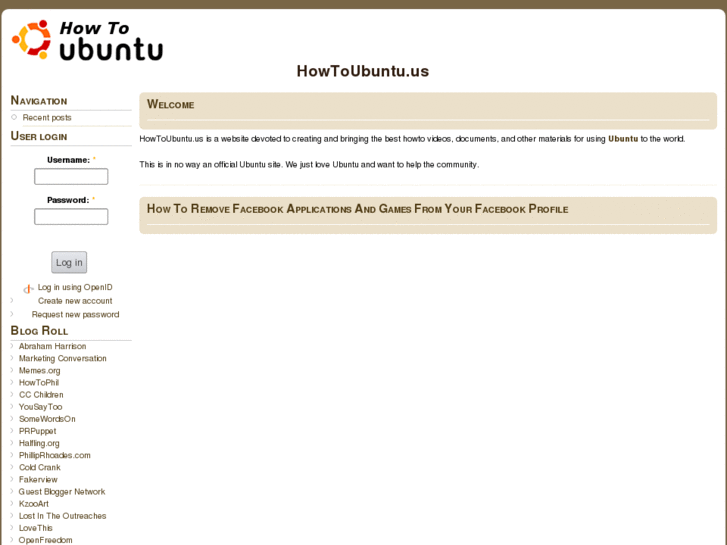Open Create new account link
This screenshot has width=727, height=545.
(x=75, y=301)
